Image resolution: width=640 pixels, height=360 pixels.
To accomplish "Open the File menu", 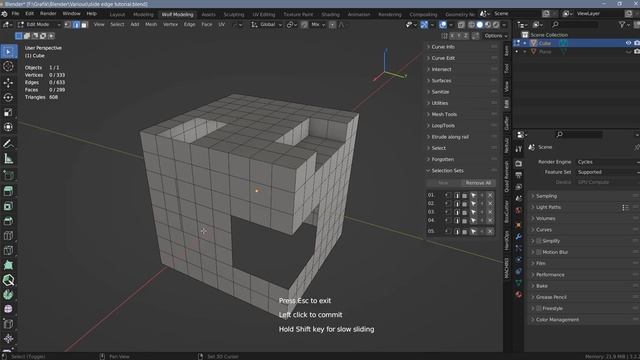I will 16,13.
